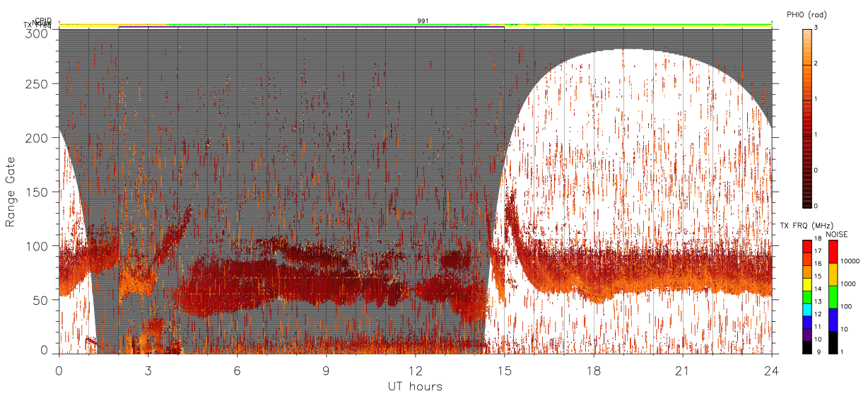868x401 pixels.
Task: Click the purple 10–11 MHz TX FRQ swatch
Action: tap(807, 335)
